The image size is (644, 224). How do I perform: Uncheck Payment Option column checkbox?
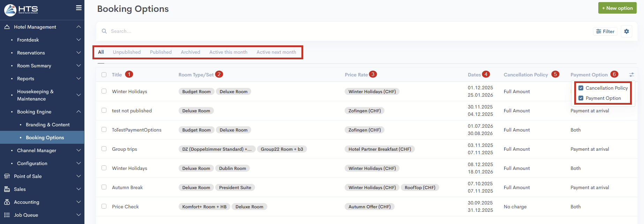tap(581, 98)
